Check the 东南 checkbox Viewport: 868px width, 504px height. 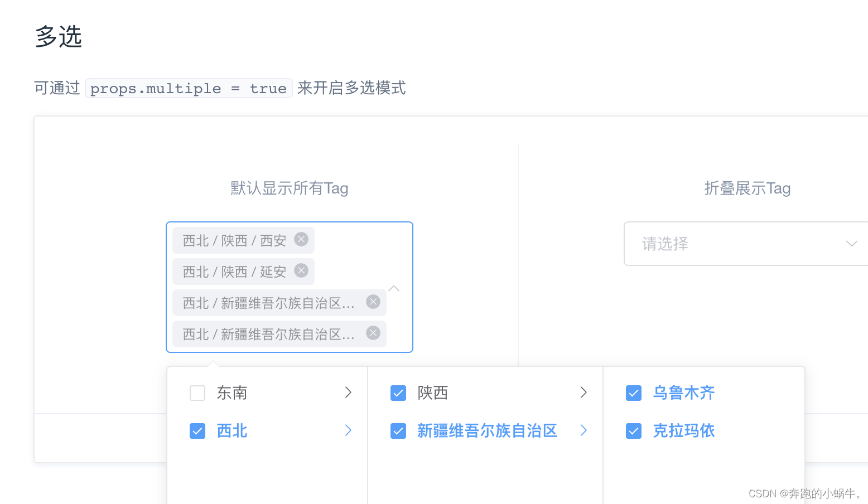[x=197, y=393]
